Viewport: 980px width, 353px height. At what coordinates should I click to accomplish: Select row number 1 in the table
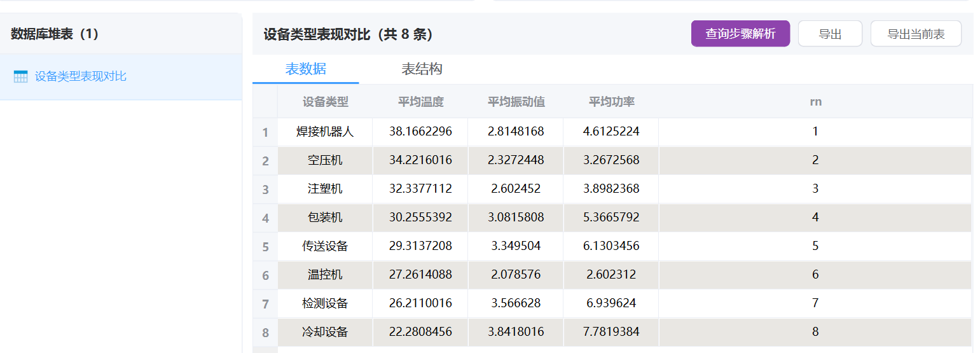pyautogui.click(x=265, y=133)
